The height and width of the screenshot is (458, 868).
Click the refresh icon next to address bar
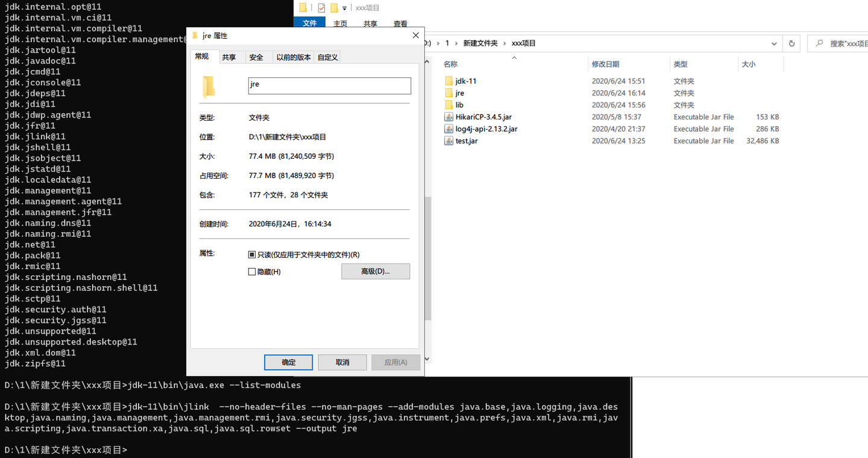coord(791,43)
